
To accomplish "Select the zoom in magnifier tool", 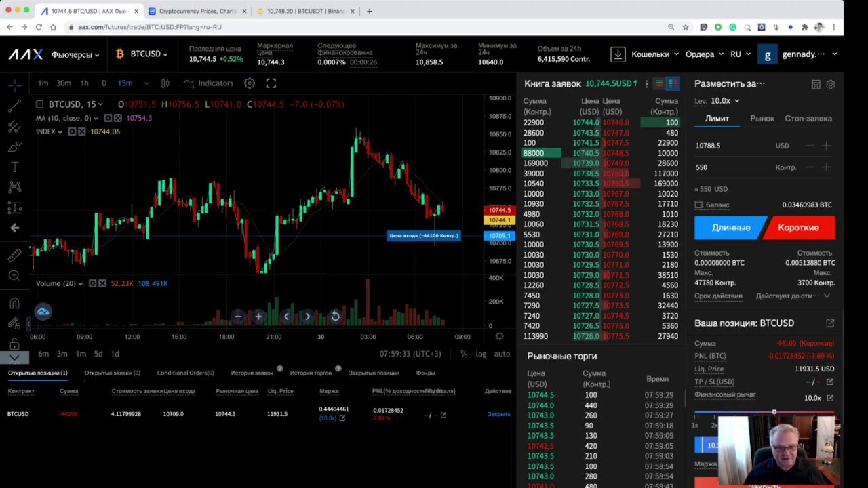I will pyautogui.click(x=14, y=276).
